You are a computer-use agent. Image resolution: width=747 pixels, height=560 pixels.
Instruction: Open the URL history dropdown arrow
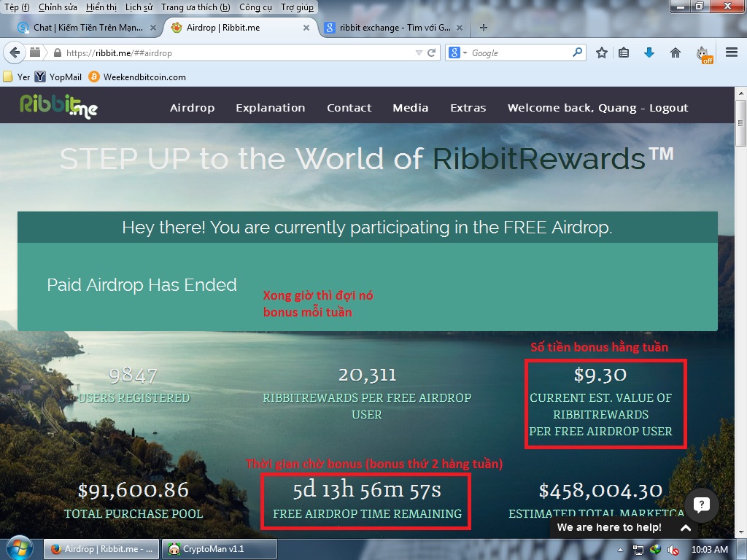pos(419,52)
